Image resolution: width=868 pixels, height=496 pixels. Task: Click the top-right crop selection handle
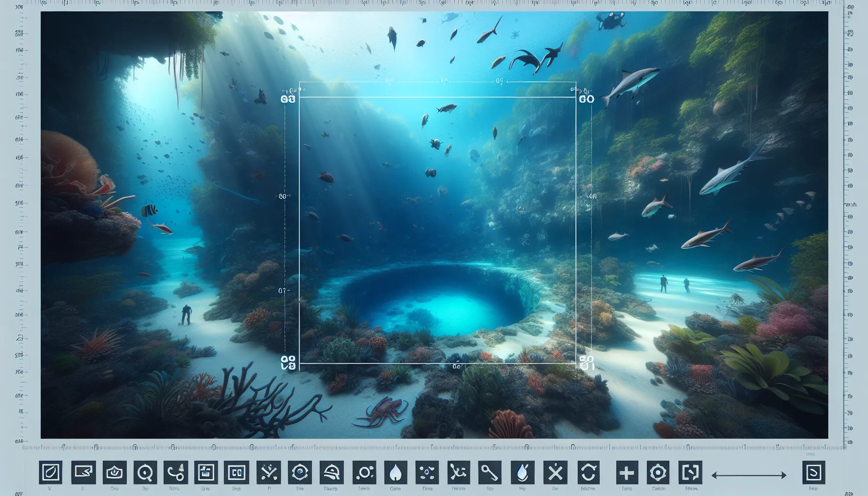pos(576,98)
